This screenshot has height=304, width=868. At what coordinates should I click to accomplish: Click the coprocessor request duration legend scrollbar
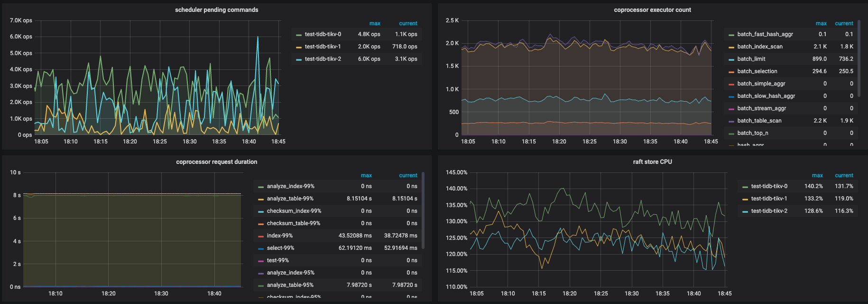(x=423, y=209)
